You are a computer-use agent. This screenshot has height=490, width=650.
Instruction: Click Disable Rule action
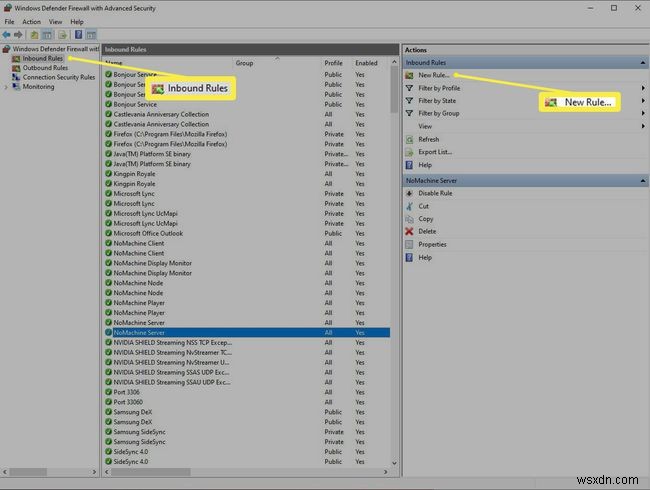[x=435, y=193]
